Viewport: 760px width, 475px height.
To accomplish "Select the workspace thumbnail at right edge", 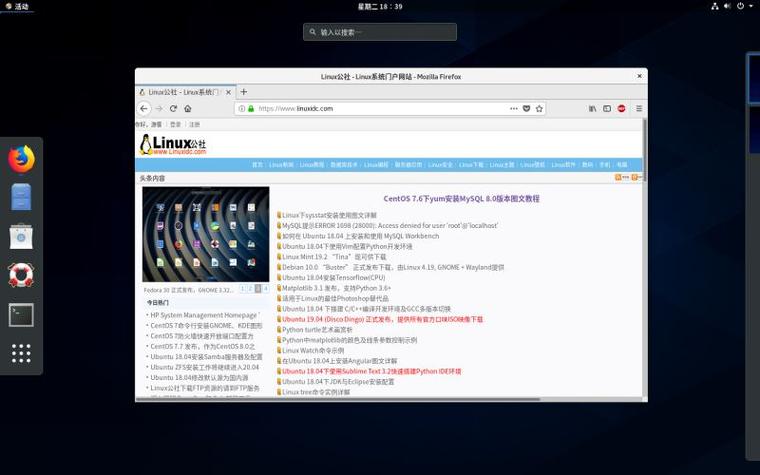I will point(754,79).
